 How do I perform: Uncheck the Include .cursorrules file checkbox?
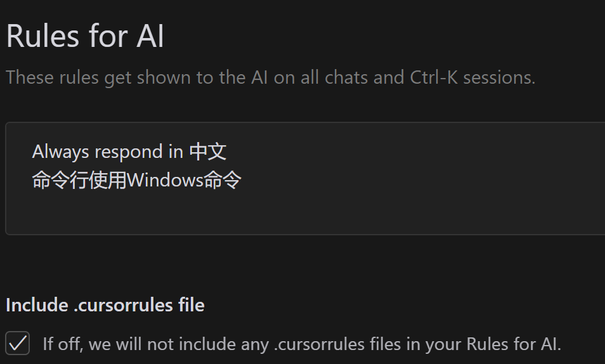pos(18,344)
